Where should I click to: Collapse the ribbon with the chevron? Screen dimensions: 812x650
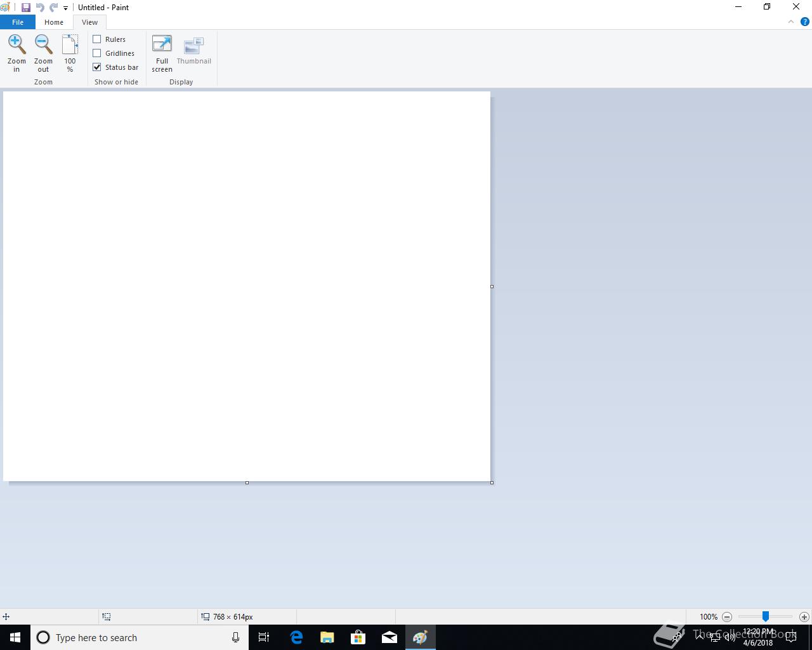pyautogui.click(x=791, y=22)
